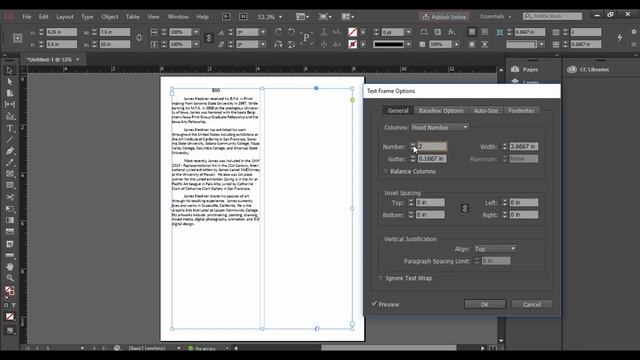The height and width of the screenshot is (360, 640).
Task: Open the CC Libraries panel icon
Action: pyautogui.click(x=572, y=69)
